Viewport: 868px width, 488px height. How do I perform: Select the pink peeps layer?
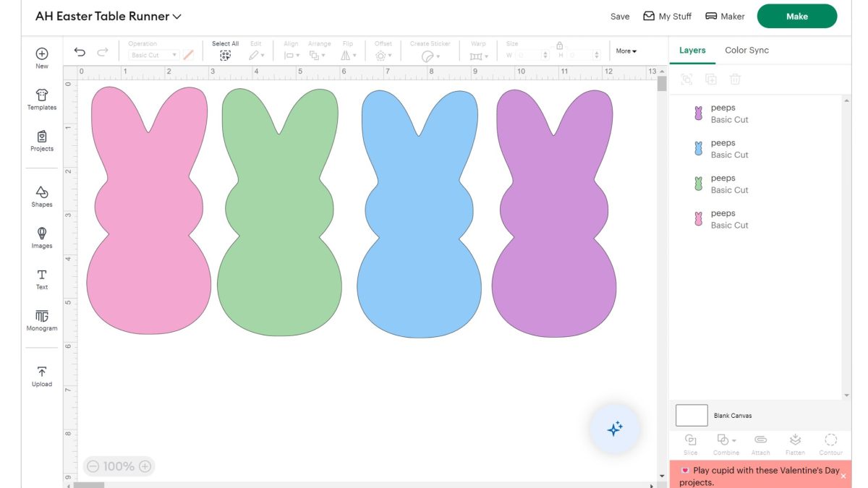(x=755, y=219)
